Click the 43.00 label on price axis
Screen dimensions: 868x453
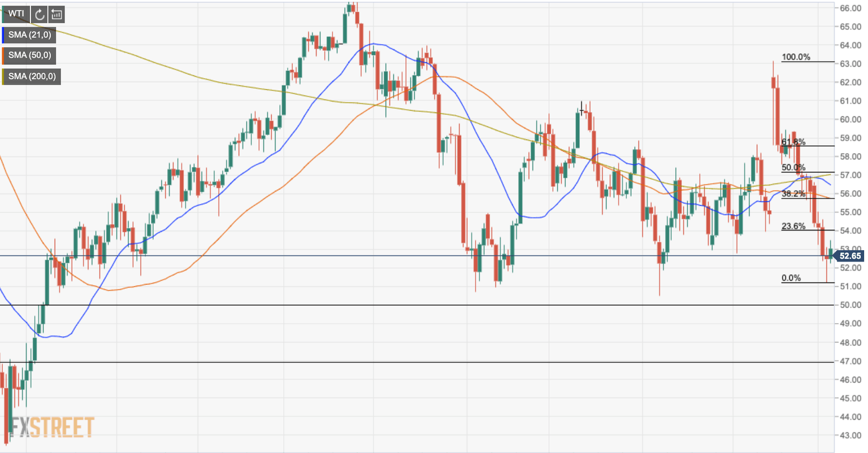pyautogui.click(x=850, y=435)
